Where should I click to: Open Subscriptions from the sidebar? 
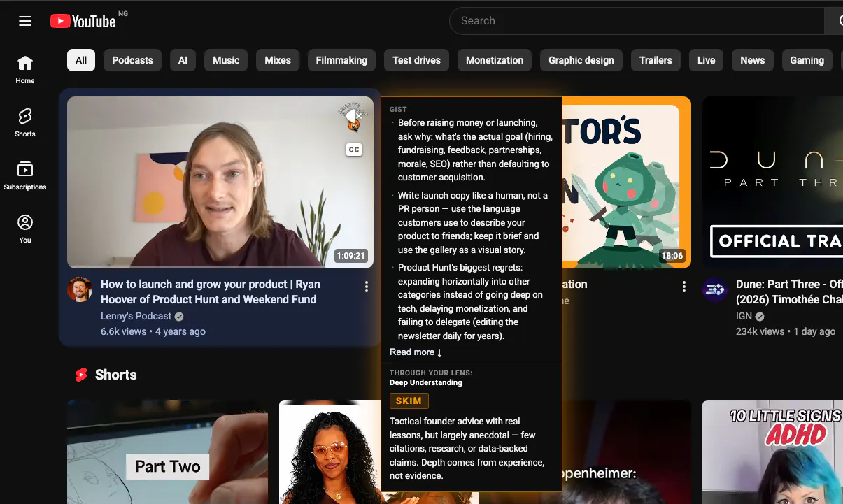pyautogui.click(x=25, y=175)
